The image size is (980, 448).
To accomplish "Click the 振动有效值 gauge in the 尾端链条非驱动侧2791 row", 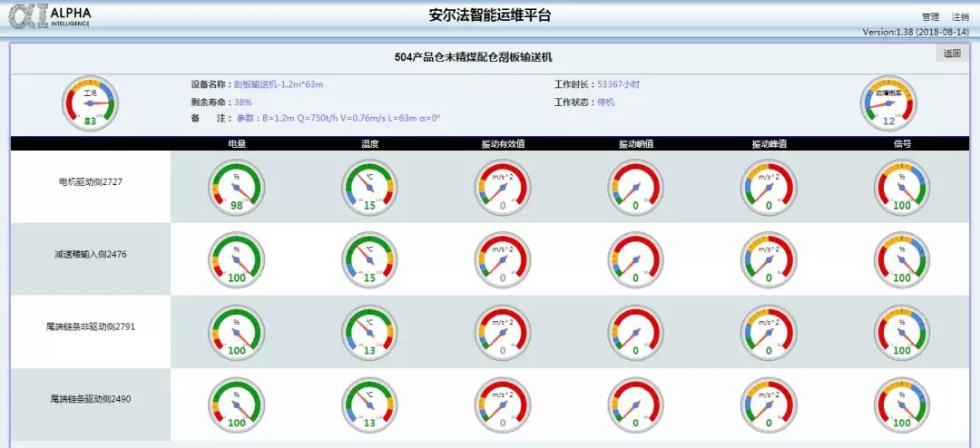I will [502, 332].
